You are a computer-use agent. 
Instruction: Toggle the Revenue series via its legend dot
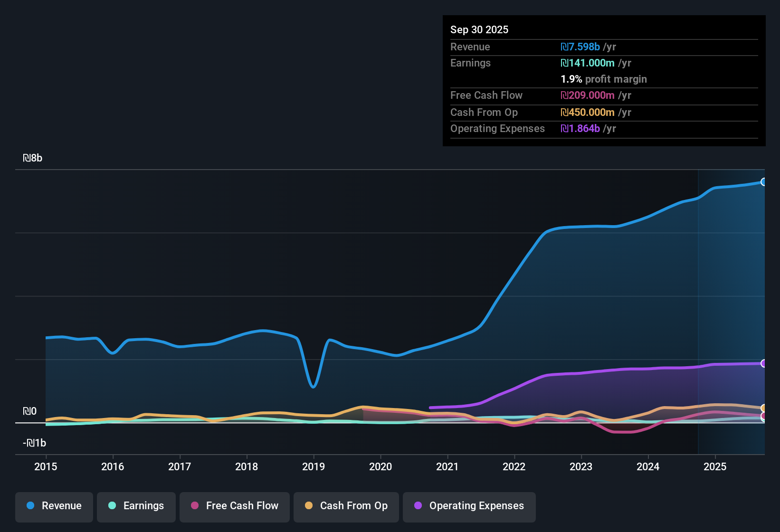(x=30, y=506)
